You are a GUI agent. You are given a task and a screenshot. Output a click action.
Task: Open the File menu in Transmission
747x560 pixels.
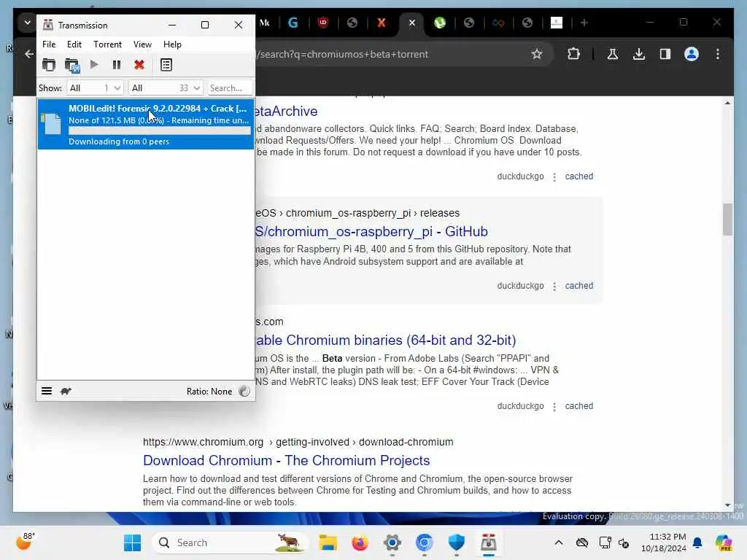[x=49, y=44]
